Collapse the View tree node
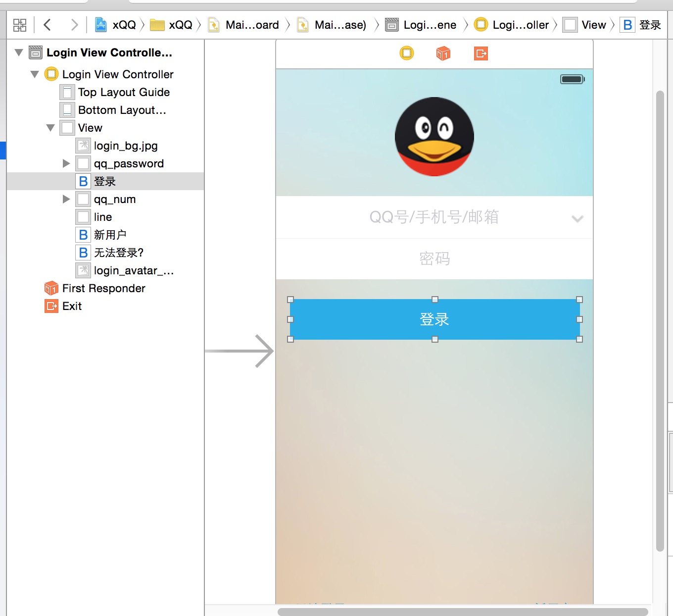 pyautogui.click(x=50, y=128)
